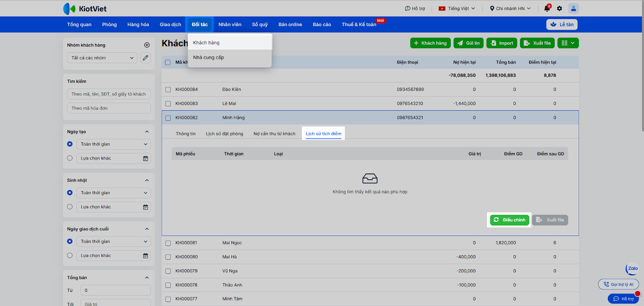This screenshot has width=644, height=306.
Task: Open Toàn thời gian dropdown under Ngày giao dịch cuối
Action: [114, 242]
